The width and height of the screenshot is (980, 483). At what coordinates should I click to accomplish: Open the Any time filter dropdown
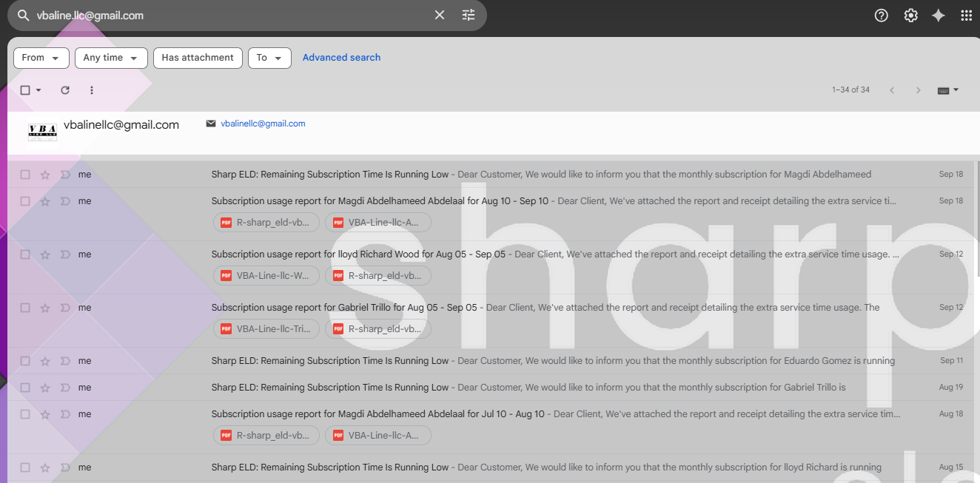click(x=111, y=58)
